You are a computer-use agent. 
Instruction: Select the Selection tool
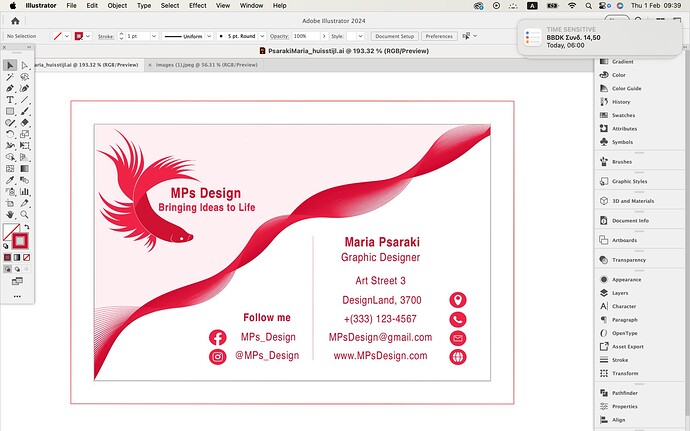10,66
